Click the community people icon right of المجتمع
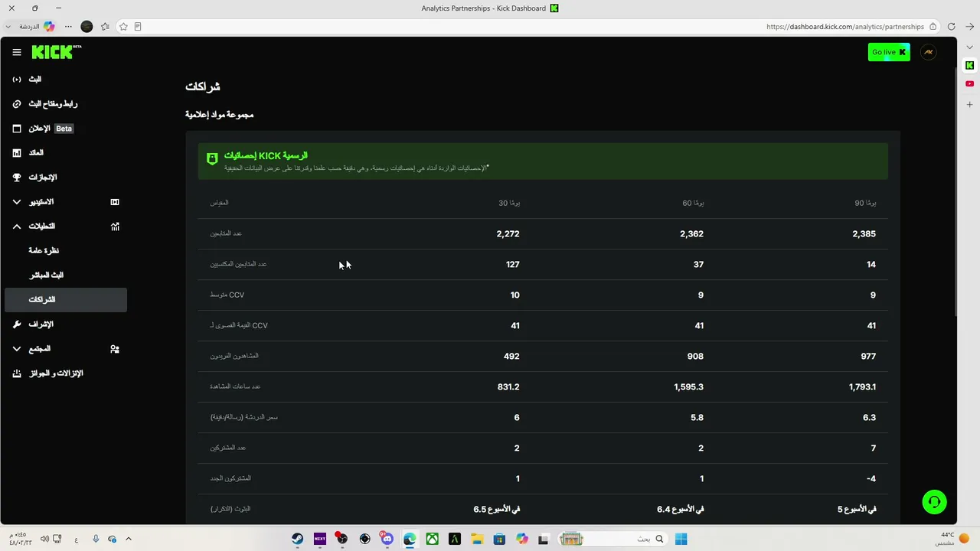980x551 pixels. 115,349
